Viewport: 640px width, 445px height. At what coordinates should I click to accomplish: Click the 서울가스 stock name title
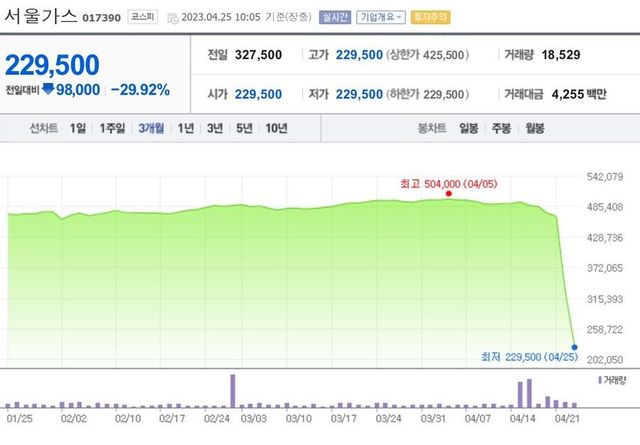pyautogui.click(x=39, y=17)
